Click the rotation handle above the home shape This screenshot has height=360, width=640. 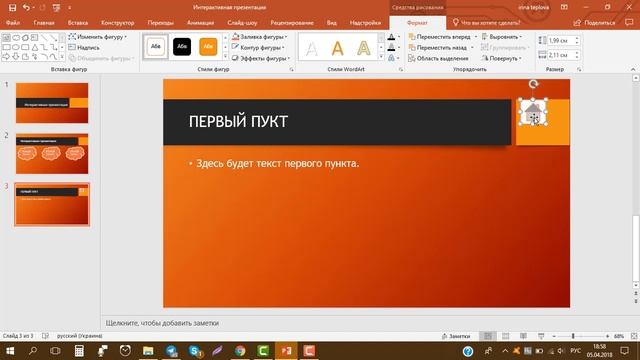click(533, 84)
